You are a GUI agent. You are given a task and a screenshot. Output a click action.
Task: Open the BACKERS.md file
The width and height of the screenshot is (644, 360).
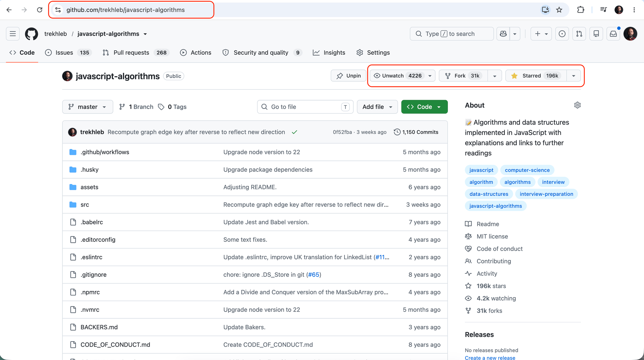99,327
